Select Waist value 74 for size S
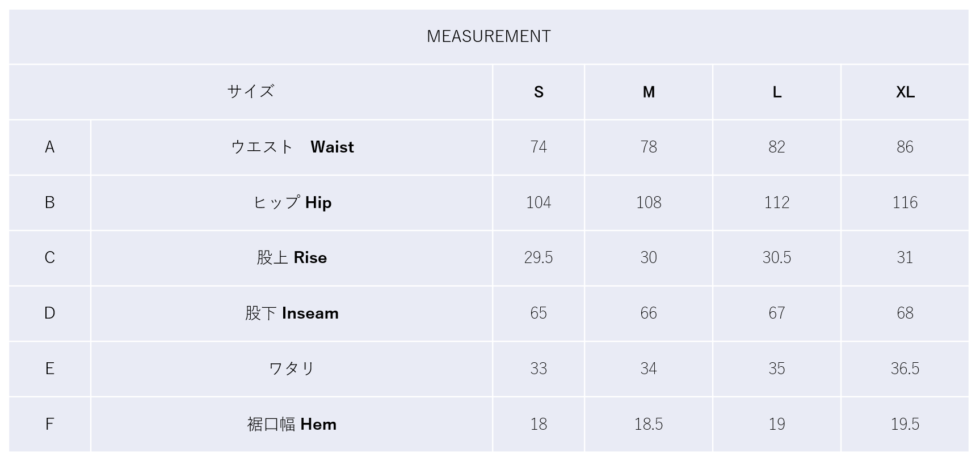 pyautogui.click(x=539, y=147)
